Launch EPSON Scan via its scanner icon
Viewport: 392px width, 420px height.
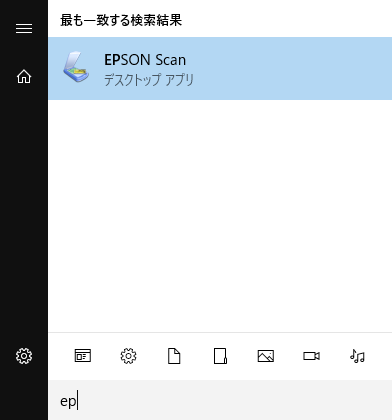[x=76, y=67]
